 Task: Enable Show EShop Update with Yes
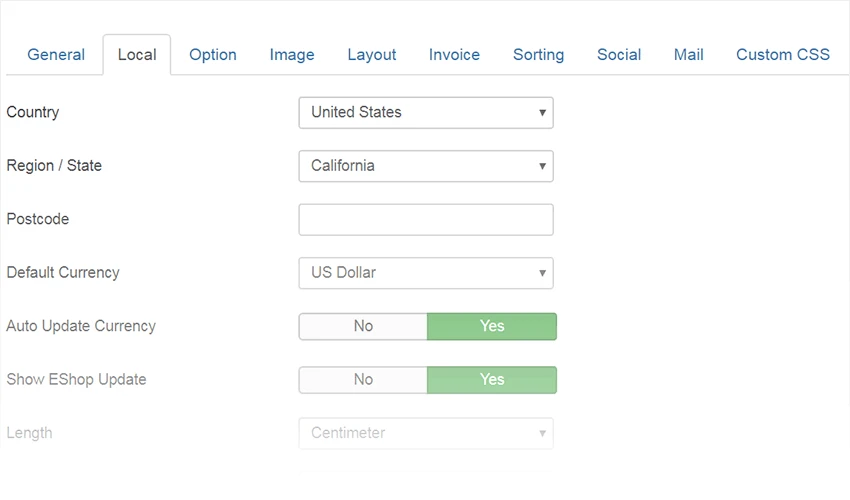492,380
